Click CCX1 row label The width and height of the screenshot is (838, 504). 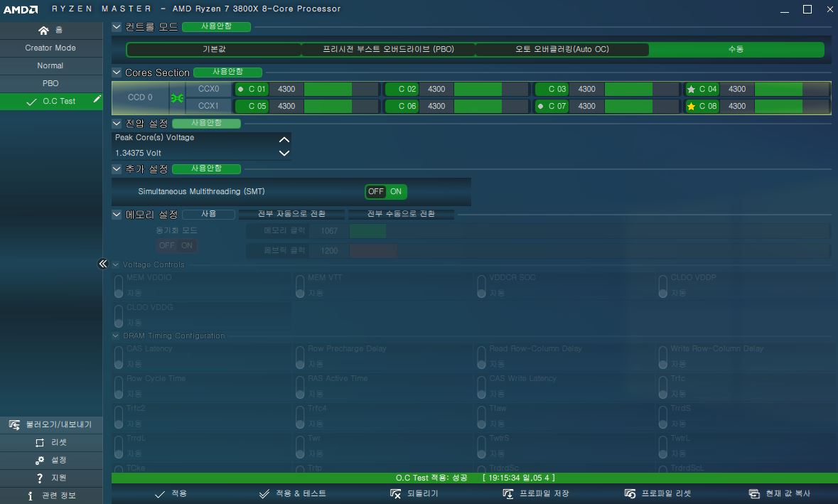tap(208, 107)
